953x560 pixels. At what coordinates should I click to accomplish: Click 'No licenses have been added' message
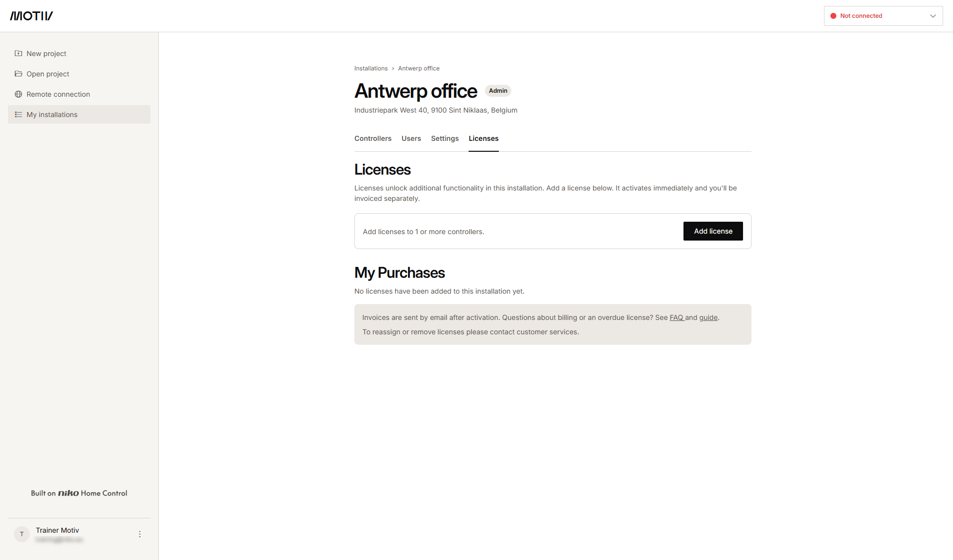tap(439, 291)
